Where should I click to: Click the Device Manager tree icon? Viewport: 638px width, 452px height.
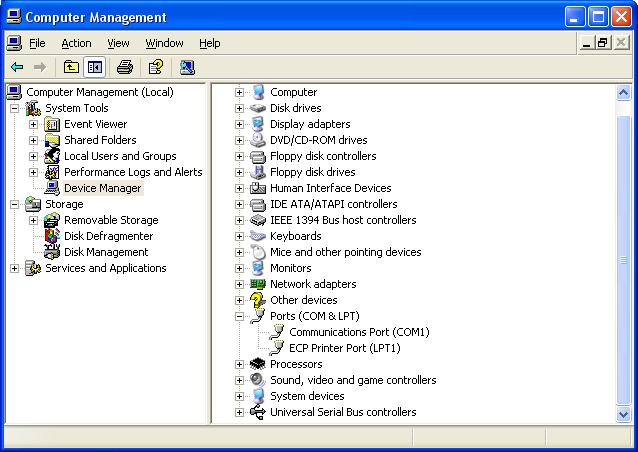click(52, 188)
